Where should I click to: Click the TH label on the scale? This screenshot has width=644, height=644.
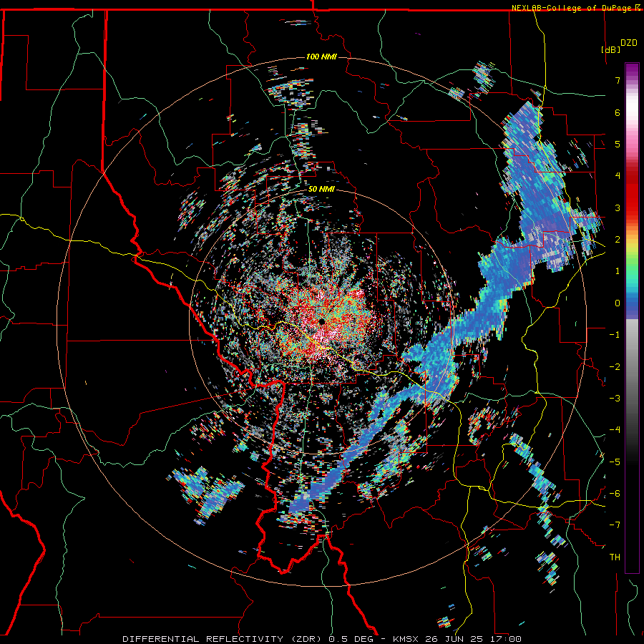pos(615,557)
